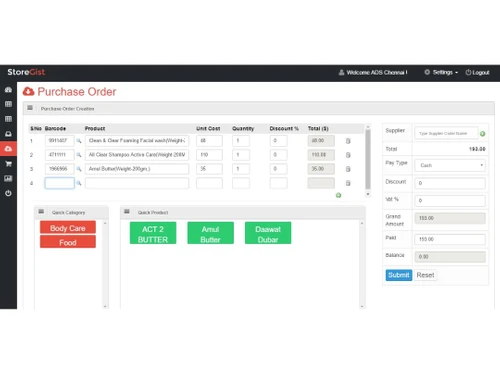This screenshot has width=500, height=375.
Task: Click the Logout link
Action: tap(477, 72)
